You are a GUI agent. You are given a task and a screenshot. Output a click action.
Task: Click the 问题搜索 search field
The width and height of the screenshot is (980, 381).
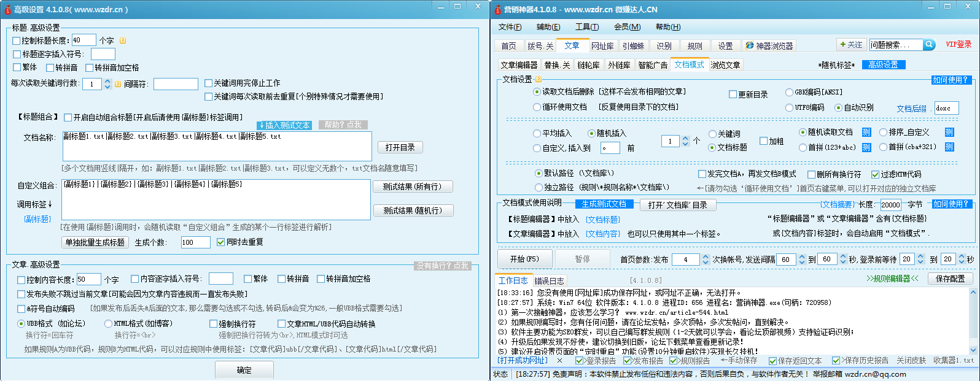click(895, 45)
